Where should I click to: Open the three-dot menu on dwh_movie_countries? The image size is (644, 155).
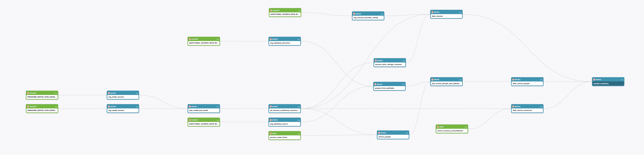tap(541, 107)
